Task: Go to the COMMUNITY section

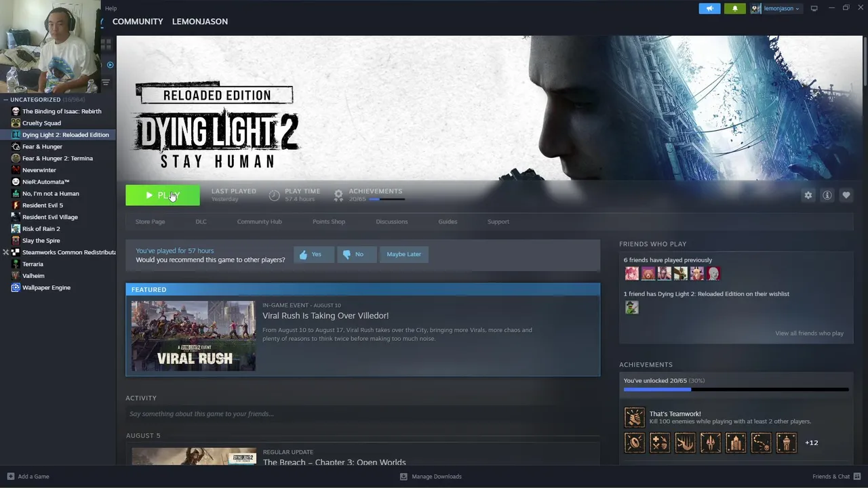Action: point(138,22)
